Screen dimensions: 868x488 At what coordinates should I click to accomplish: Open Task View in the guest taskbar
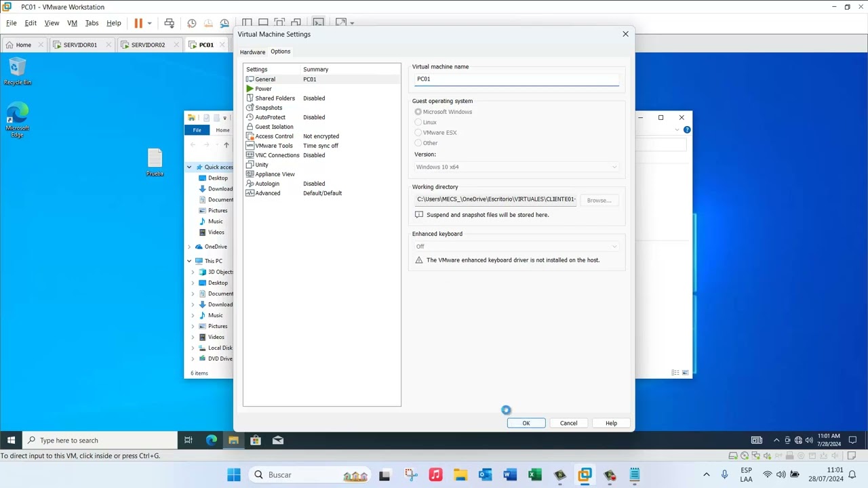189,441
